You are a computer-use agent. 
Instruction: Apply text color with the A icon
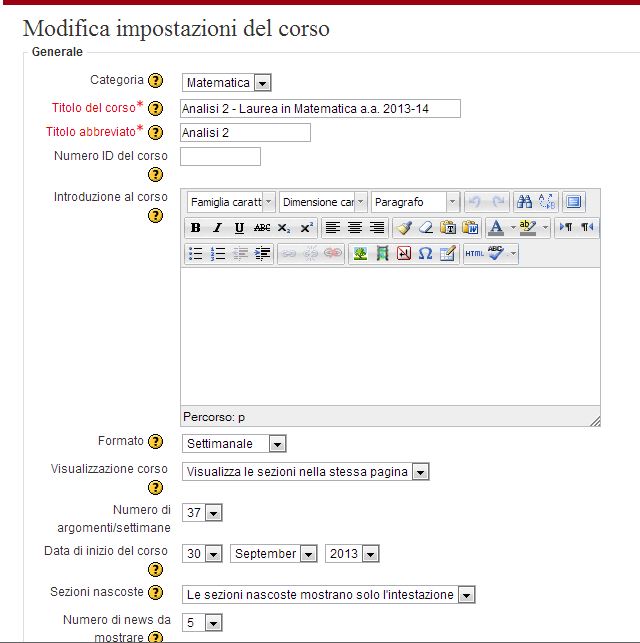point(497,228)
